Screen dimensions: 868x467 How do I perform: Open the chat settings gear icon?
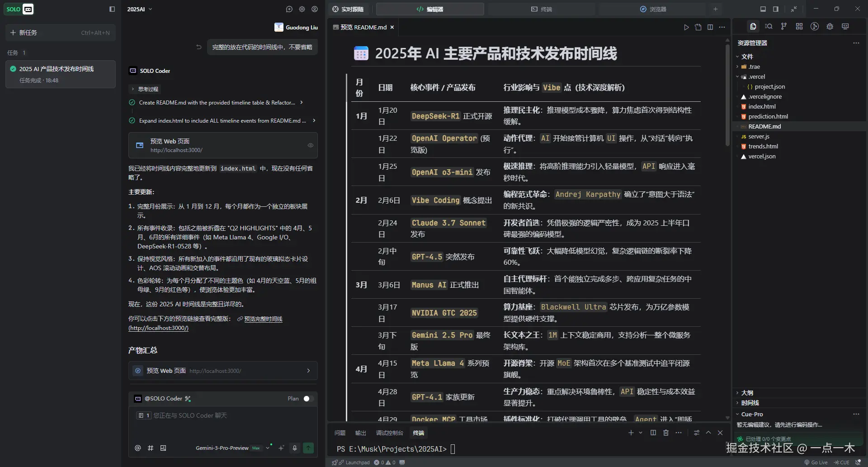point(302,9)
